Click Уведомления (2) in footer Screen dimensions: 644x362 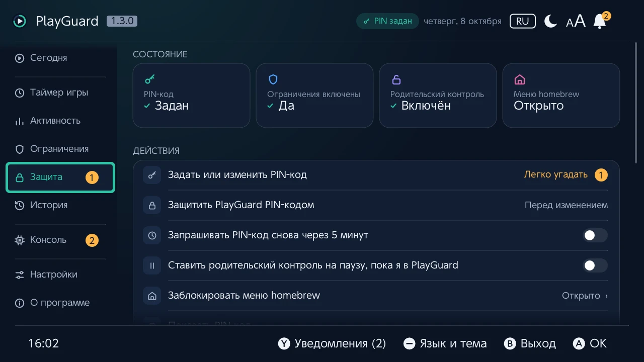tap(332, 343)
